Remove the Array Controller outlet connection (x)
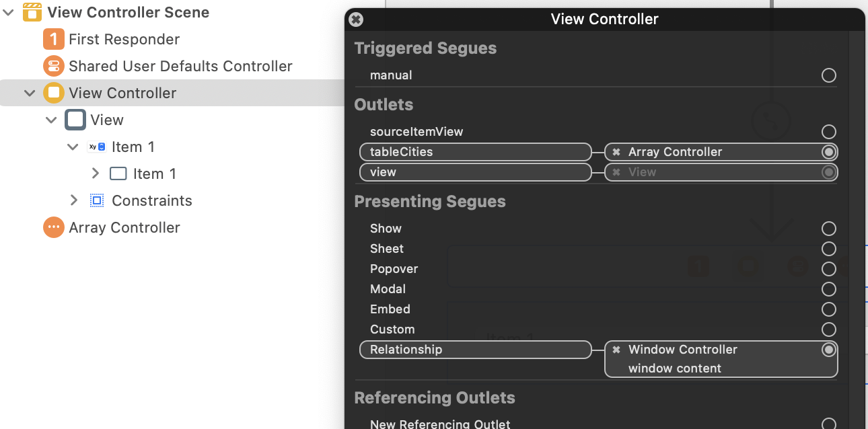The width and height of the screenshot is (868, 429). click(x=616, y=152)
